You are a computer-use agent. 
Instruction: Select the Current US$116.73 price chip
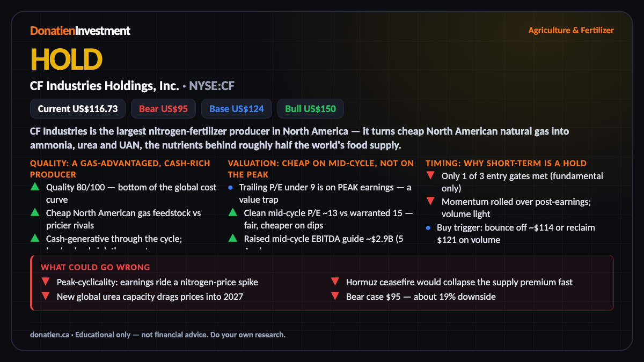click(x=78, y=109)
